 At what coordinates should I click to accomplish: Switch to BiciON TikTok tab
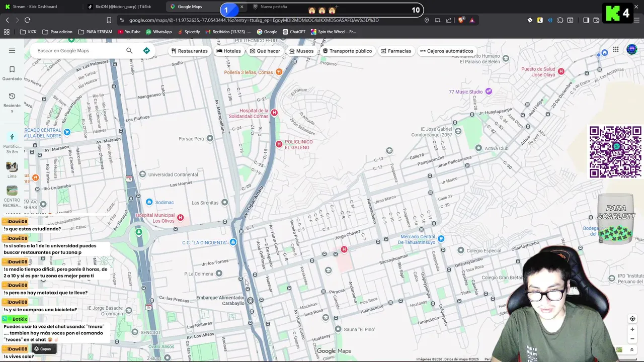tap(123, 7)
